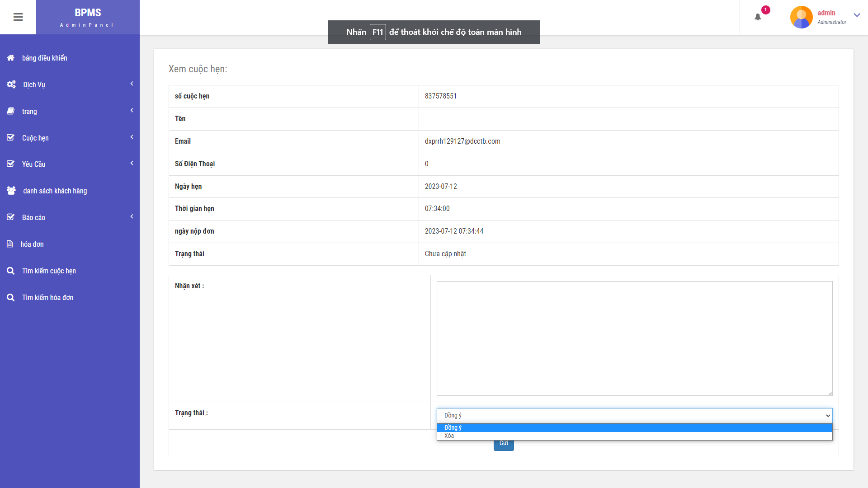The width and height of the screenshot is (868, 488).
Task: Click the Trạng thái select box
Action: click(634, 415)
